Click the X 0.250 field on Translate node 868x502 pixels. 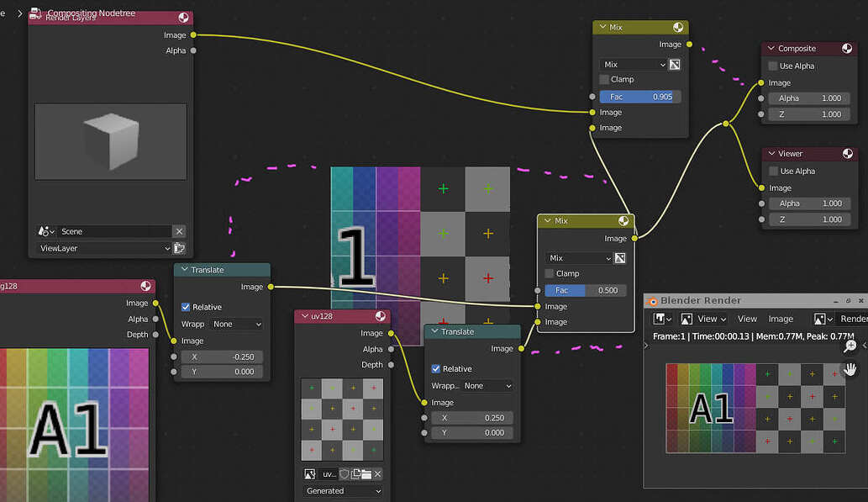471,418
